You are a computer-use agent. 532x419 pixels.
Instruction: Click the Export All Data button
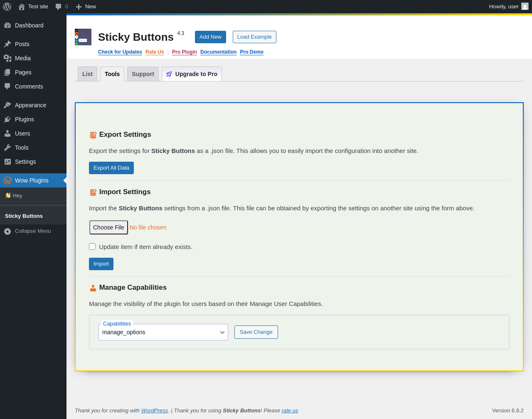pos(111,168)
